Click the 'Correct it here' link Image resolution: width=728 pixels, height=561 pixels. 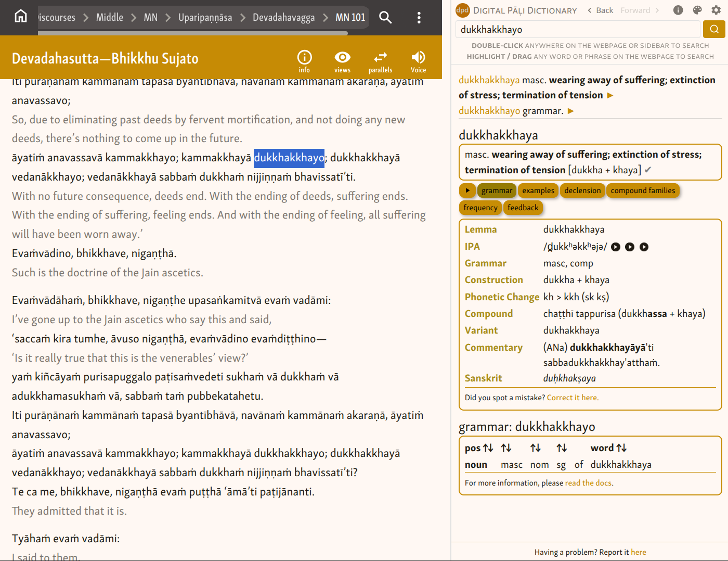(x=573, y=398)
